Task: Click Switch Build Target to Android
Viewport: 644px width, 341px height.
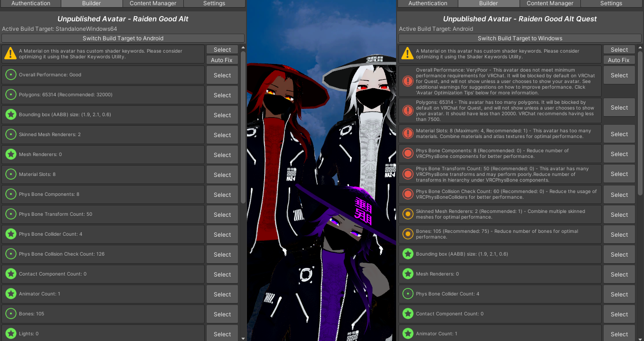Action: coord(123,38)
